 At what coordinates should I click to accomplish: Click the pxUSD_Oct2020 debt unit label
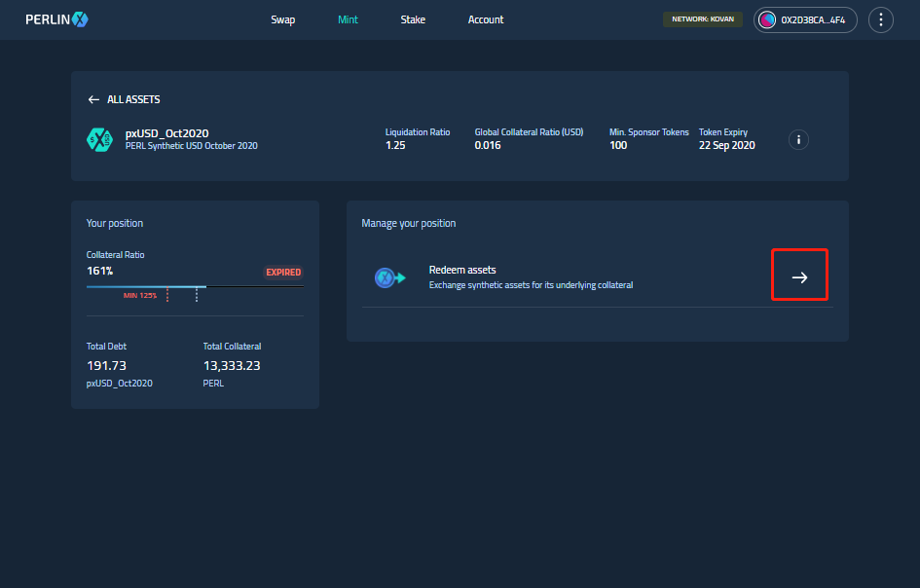pos(119,384)
